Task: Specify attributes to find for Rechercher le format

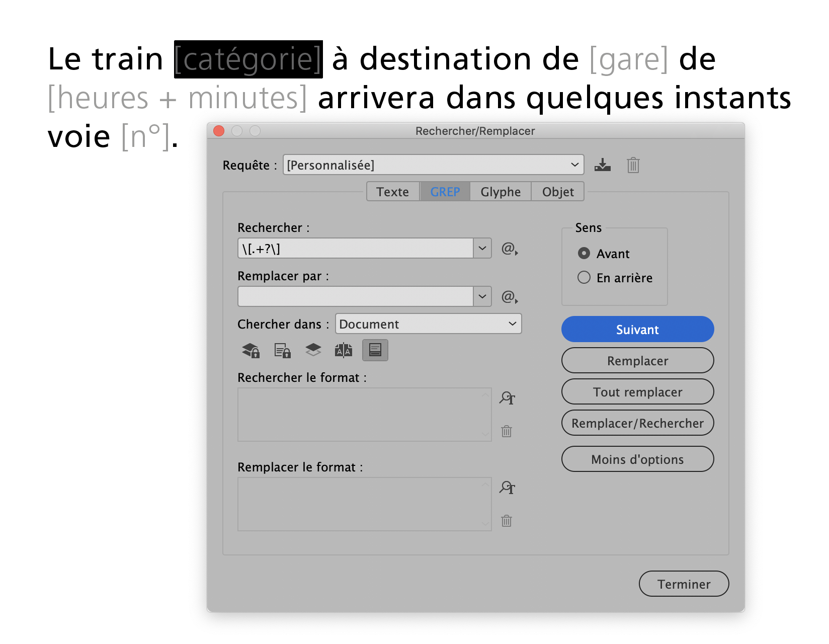Action: tap(507, 398)
